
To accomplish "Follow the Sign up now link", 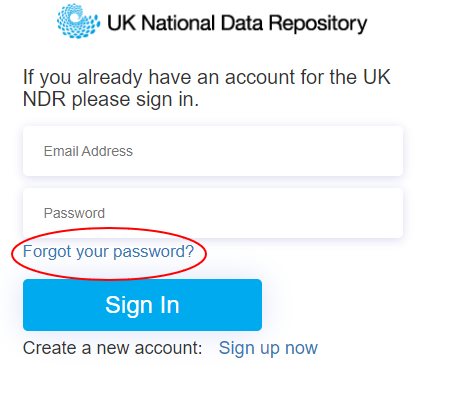I will click(268, 348).
